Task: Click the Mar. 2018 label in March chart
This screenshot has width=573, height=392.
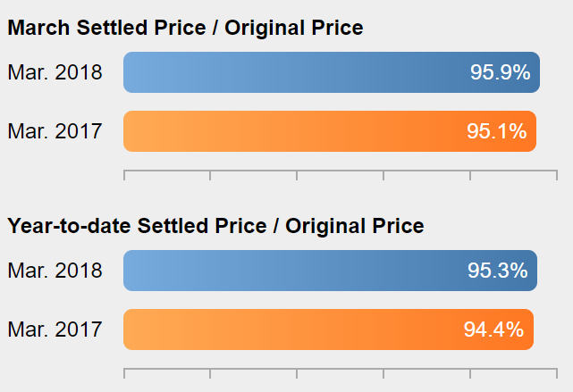Action: [55, 72]
